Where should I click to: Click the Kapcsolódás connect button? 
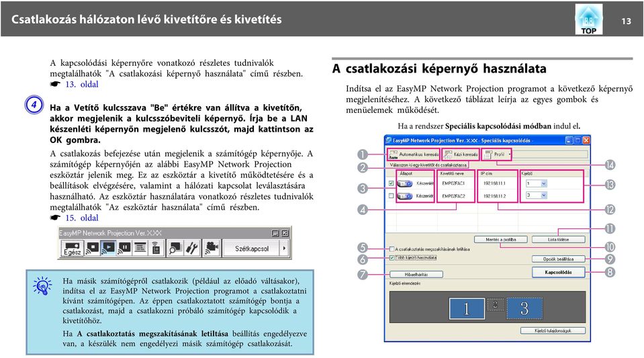click(558, 272)
